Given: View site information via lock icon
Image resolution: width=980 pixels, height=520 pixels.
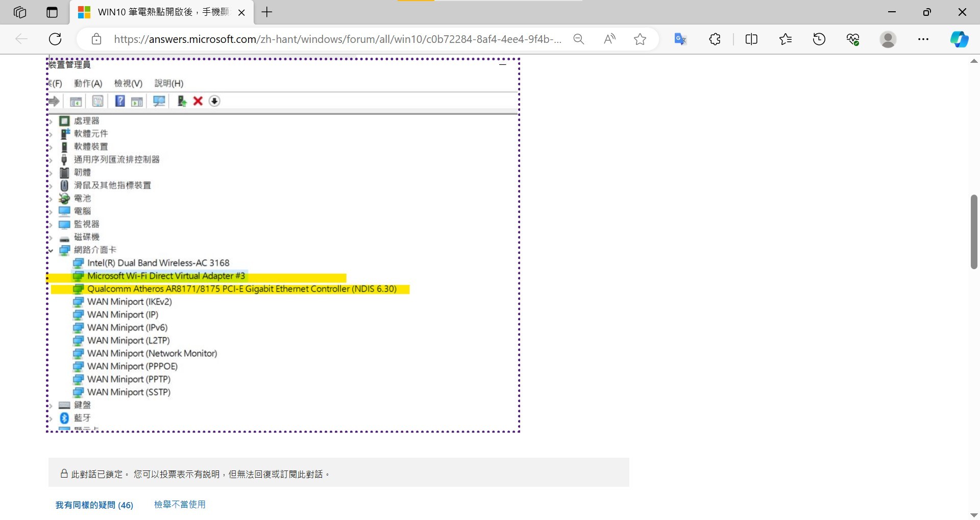Looking at the screenshot, I should [96, 39].
